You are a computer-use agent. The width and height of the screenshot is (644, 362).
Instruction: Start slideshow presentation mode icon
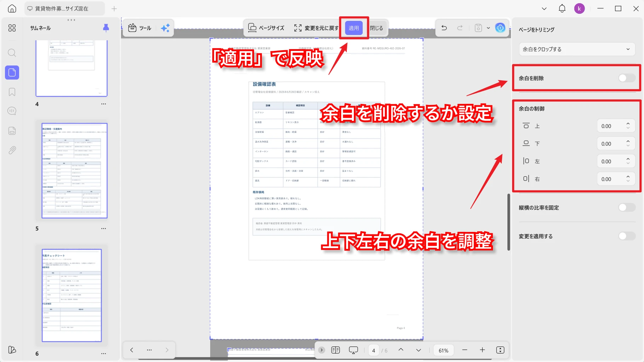click(x=353, y=350)
